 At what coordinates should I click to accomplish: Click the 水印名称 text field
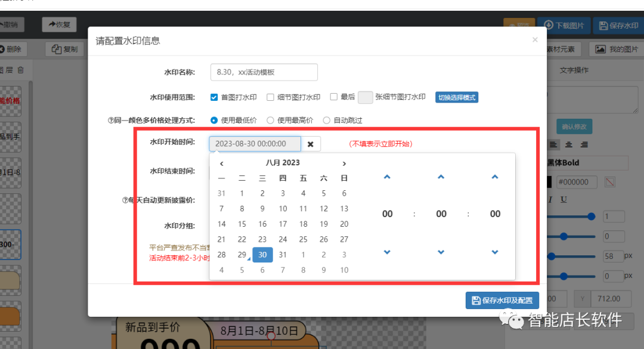[264, 72]
